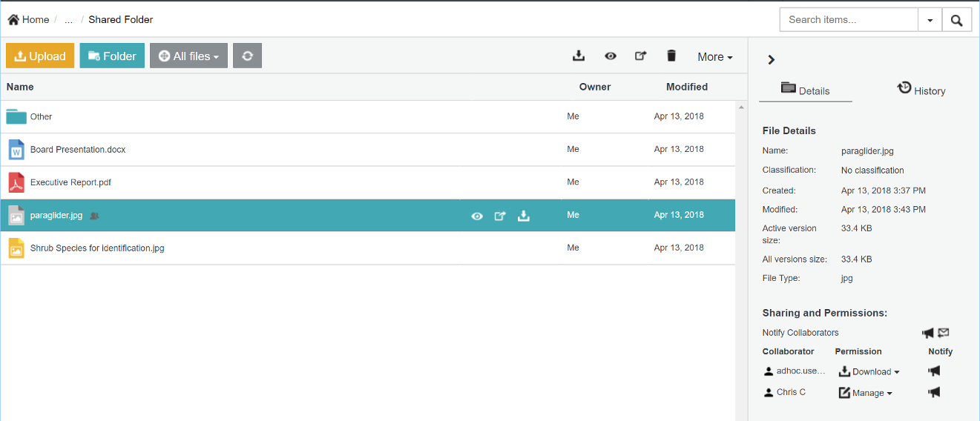Switch to the History tab
The width and height of the screenshot is (980, 421).
click(921, 90)
